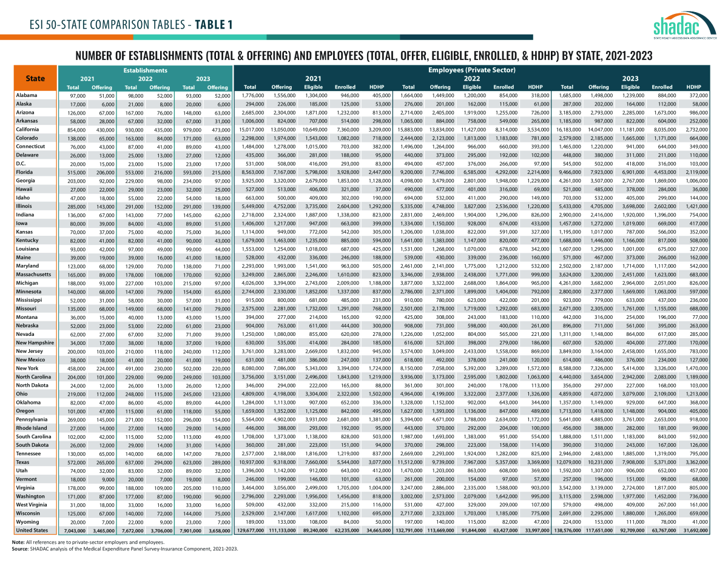Click 8,563,000 in the Florida row
This screenshot has width=728, height=562.
coord(251,172)
